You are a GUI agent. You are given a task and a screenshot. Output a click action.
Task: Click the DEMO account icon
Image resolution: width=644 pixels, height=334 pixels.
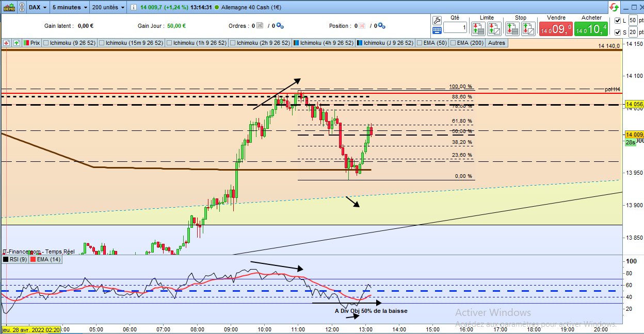[x=8, y=7]
